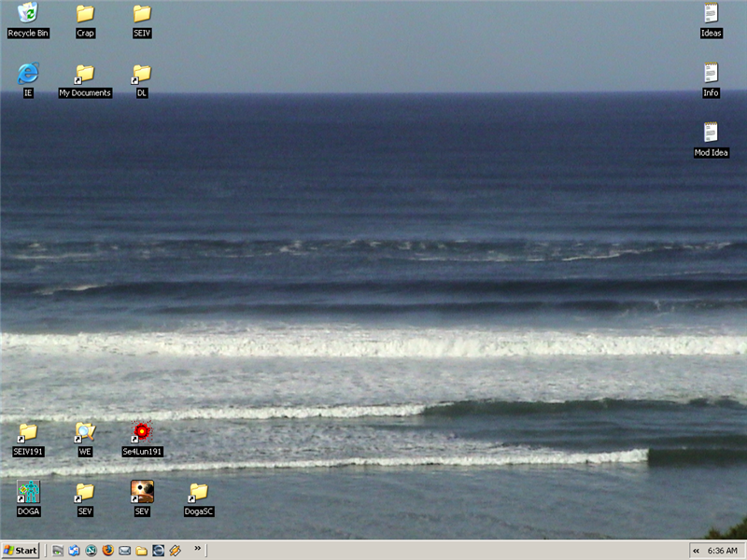Launch the SEV game with eclipse icon
This screenshot has width=747, height=560.
142,492
